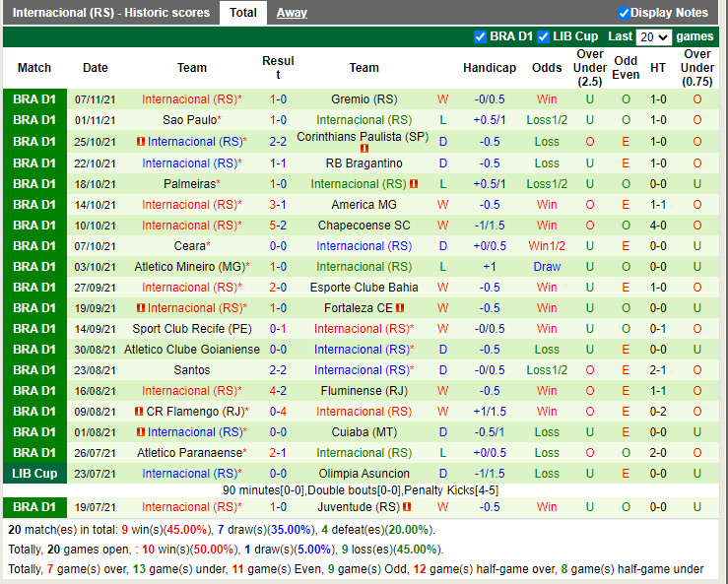Open the Olimpia Asuncion team link
Screen dimensions: 728x584
(364, 474)
